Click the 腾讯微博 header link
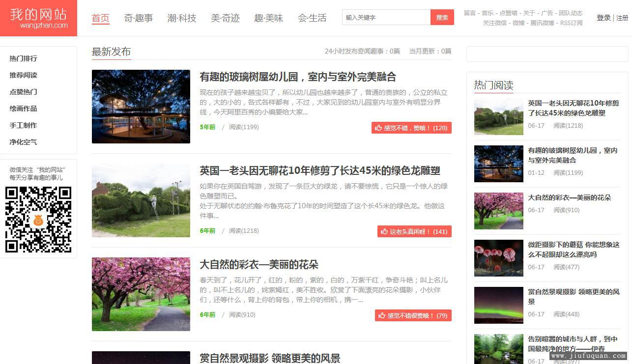Viewport: 632px width, 364px height. [x=542, y=23]
